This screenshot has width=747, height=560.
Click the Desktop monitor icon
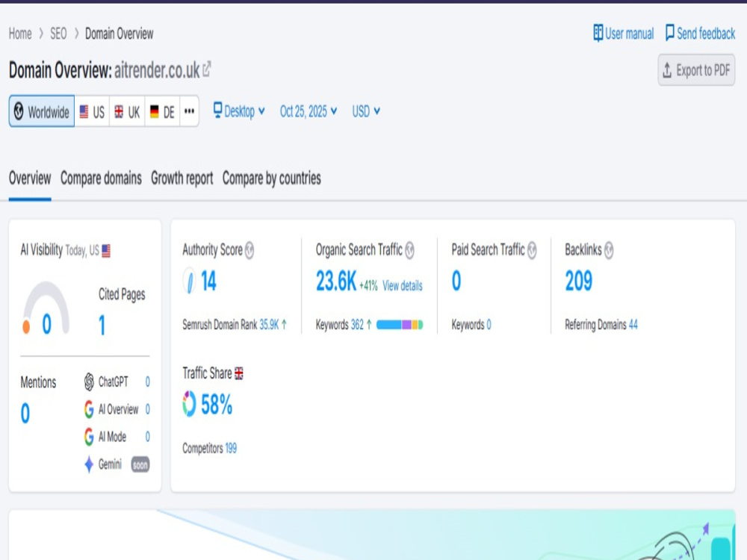217,111
